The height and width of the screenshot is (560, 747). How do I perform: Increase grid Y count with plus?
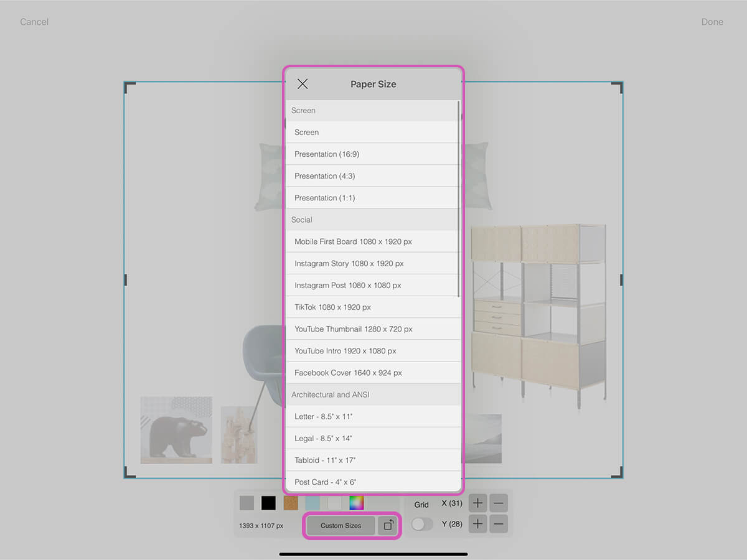pyautogui.click(x=477, y=524)
